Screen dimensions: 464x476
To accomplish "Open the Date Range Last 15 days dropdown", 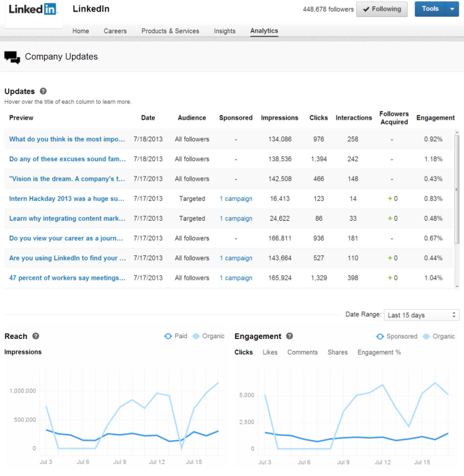I will [x=421, y=315].
